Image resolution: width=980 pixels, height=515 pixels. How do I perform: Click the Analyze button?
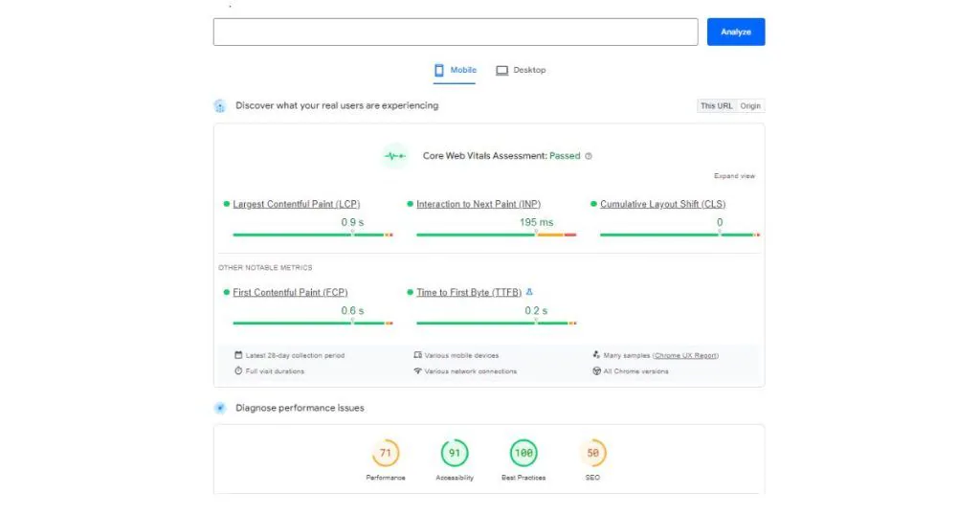click(x=736, y=32)
